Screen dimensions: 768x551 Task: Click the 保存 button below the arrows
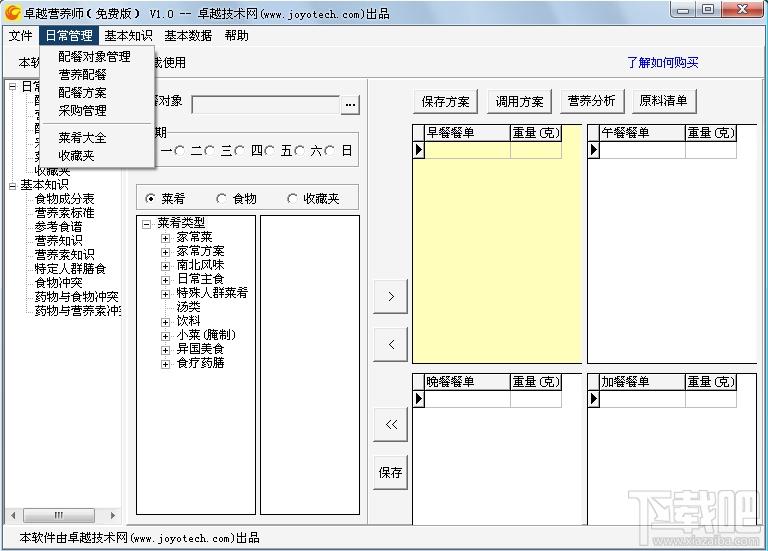390,473
